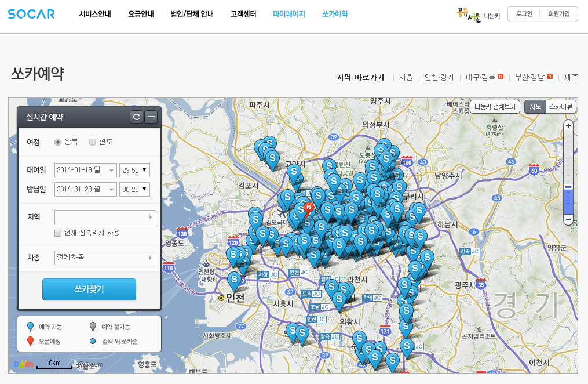Select the 왕복 round-trip option
Screen dimensions: 588x384
pyautogui.click(x=58, y=142)
